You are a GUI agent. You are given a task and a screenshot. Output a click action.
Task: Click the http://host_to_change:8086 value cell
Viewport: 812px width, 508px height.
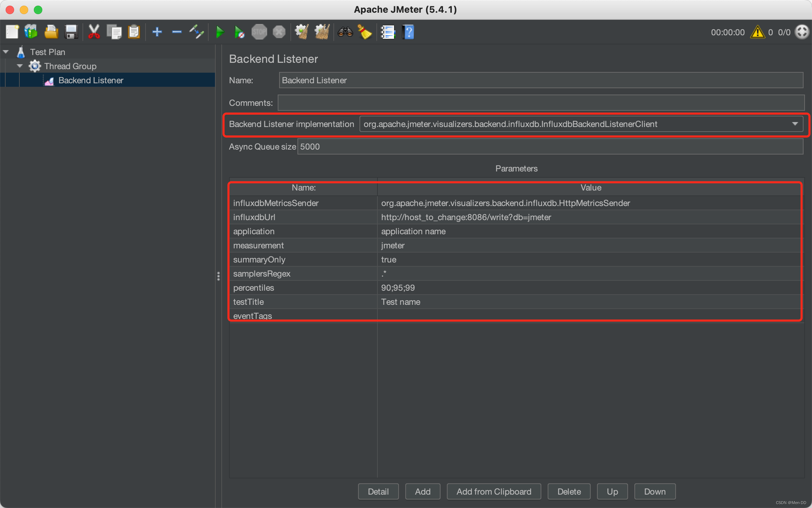[x=591, y=217]
